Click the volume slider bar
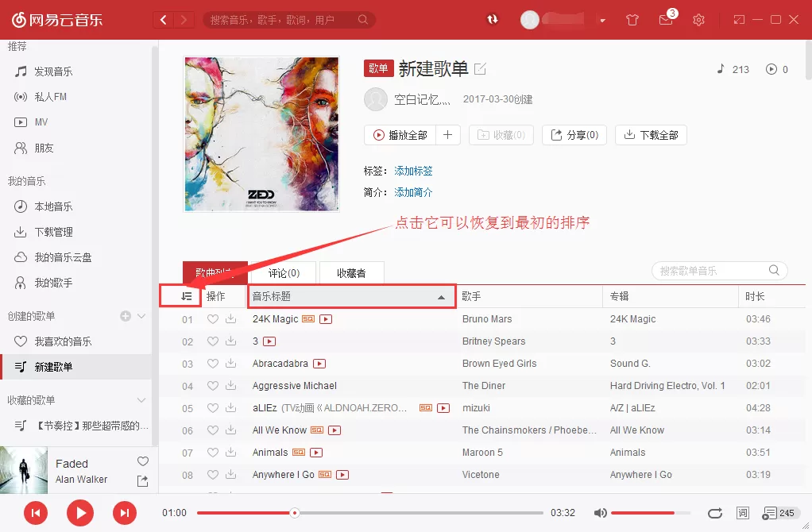 tap(651, 513)
